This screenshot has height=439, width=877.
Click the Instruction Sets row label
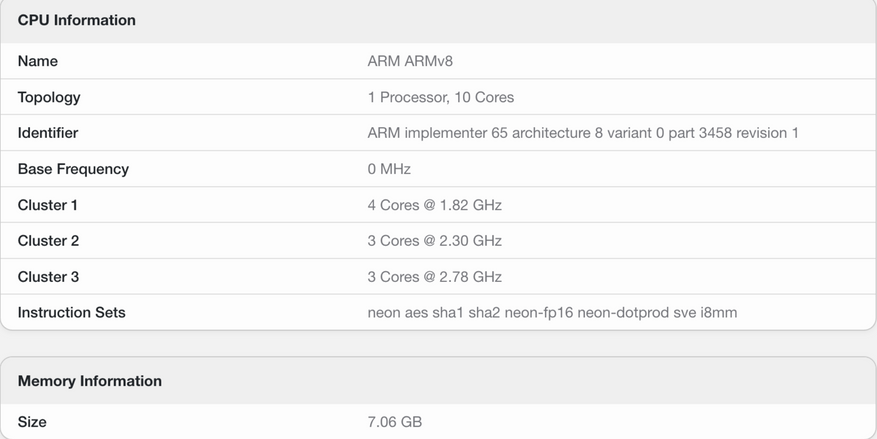click(72, 313)
